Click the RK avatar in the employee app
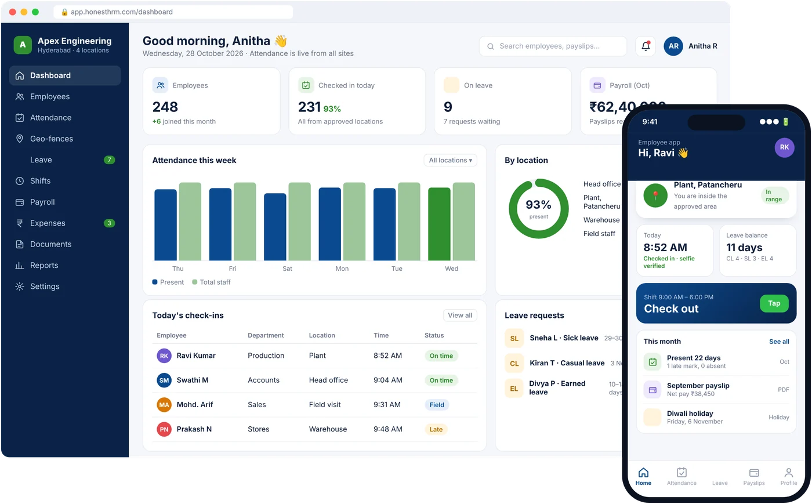 click(x=784, y=147)
